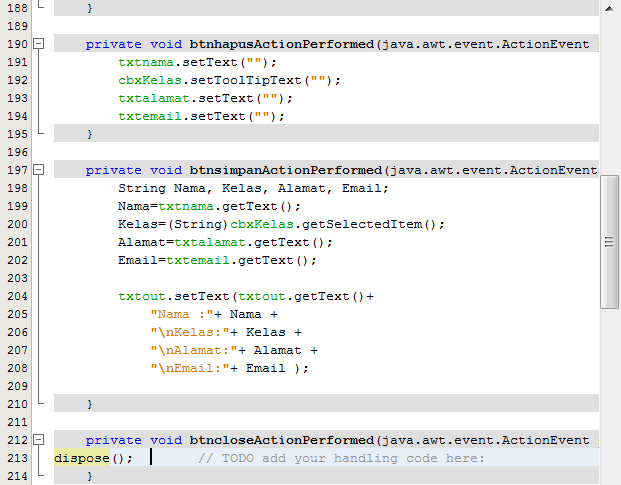The width and height of the screenshot is (621, 485).
Task: Click the txtalamat.setText("") statement
Action: pyautogui.click(x=205, y=98)
